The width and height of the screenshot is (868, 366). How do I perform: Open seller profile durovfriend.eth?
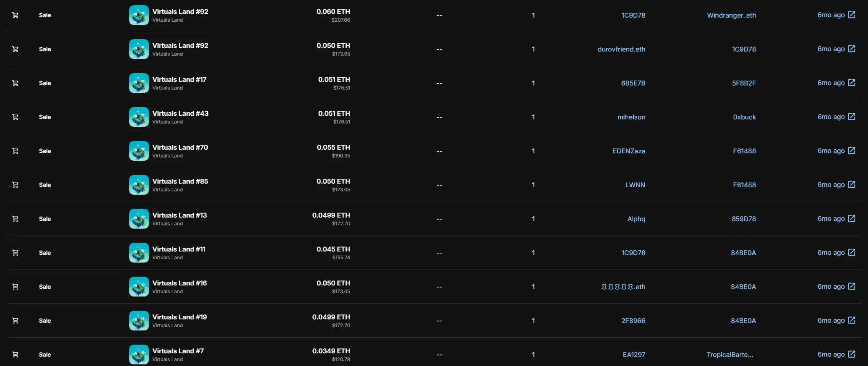click(x=621, y=49)
